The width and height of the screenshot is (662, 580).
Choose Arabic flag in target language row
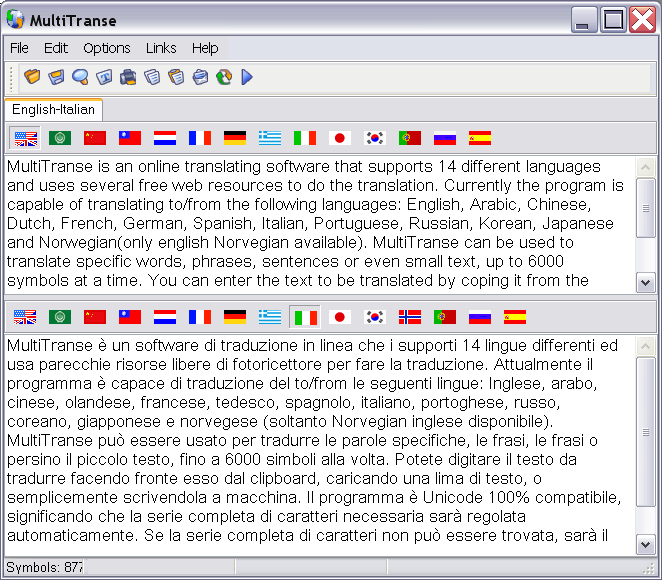(x=60, y=317)
